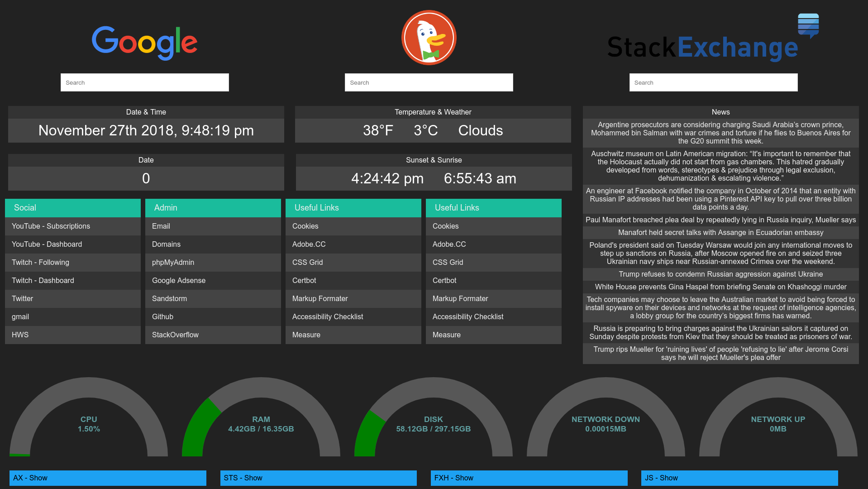868x489 pixels.
Task: Open YouTube - Subscriptions link
Action: pos(51,226)
